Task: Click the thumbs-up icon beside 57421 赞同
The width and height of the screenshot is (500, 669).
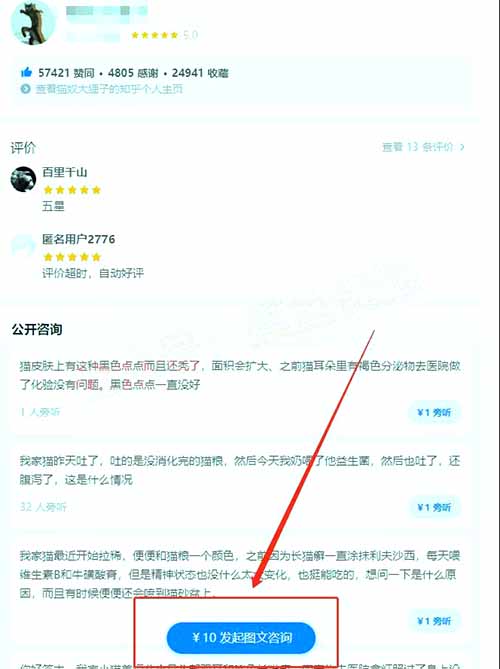Action: (x=26, y=72)
